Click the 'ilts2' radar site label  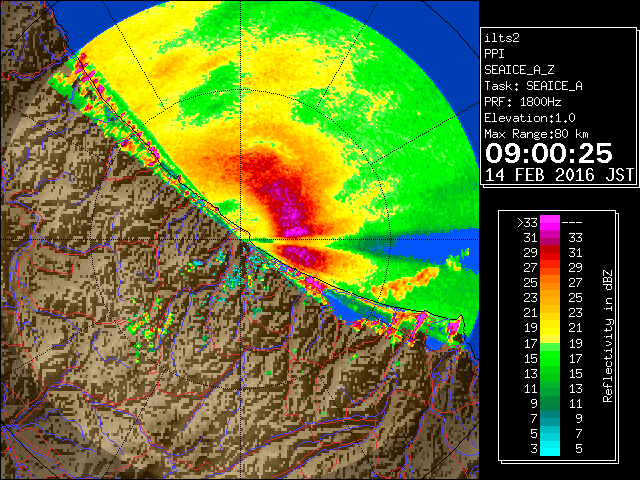tap(502, 38)
